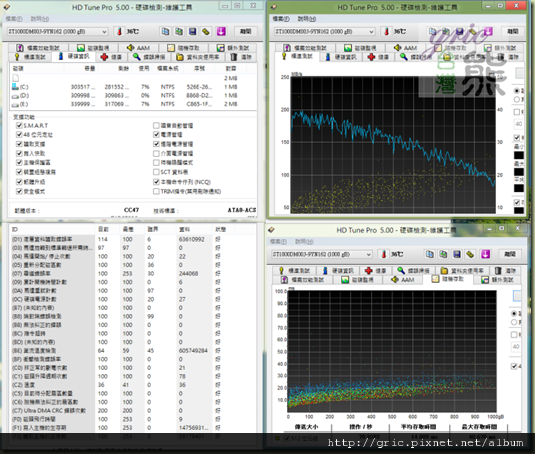535x454 pixels.
Task: Open Benchmark tab in random access window
Action: pyautogui.click(x=295, y=270)
